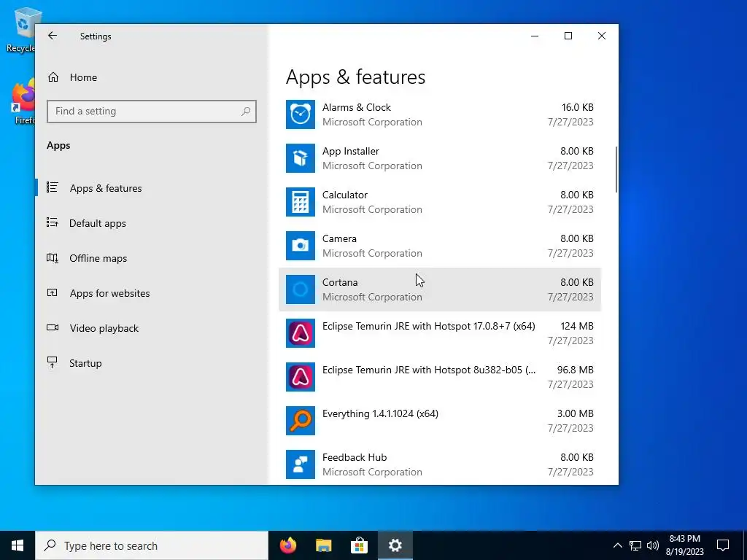This screenshot has height=560, width=747.
Task: Click the back arrow in Settings
Action: pyautogui.click(x=53, y=36)
